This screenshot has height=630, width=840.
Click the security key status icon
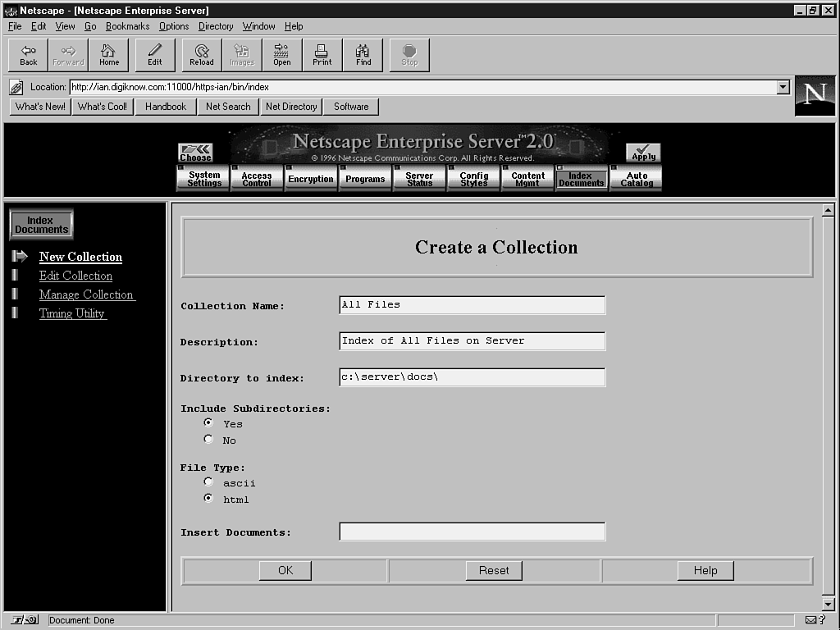(x=25, y=620)
